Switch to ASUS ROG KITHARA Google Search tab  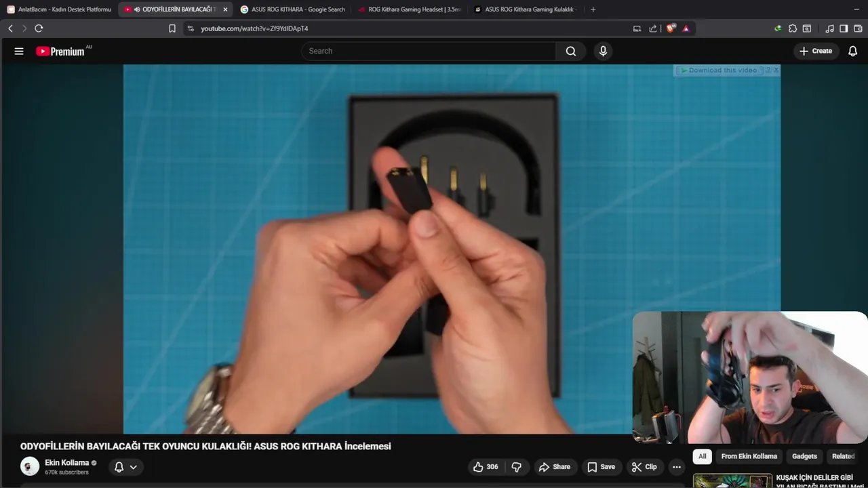point(293,9)
